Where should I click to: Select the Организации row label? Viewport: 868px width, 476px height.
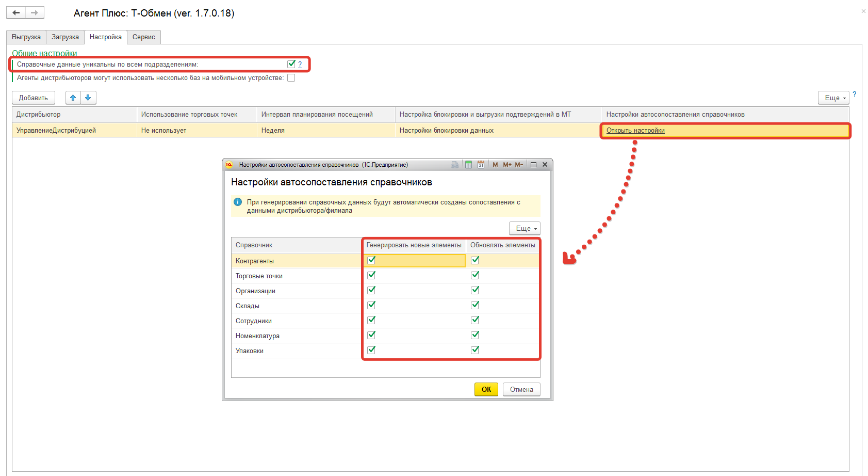click(255, 291)
